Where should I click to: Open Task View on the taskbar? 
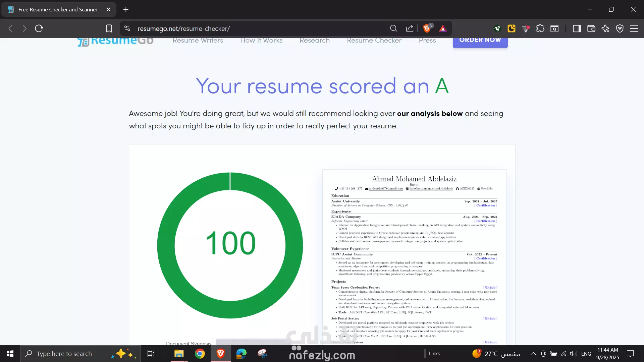151,354
